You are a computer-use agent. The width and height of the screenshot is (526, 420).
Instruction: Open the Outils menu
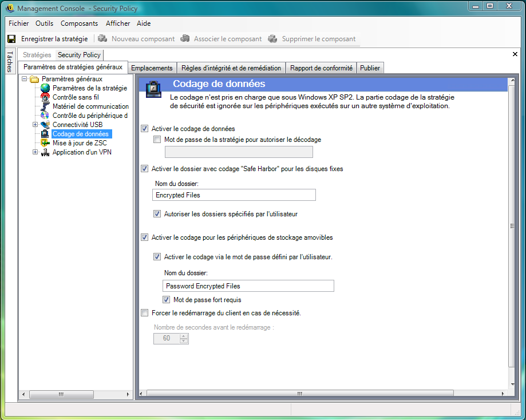click(x=44, y=23)
